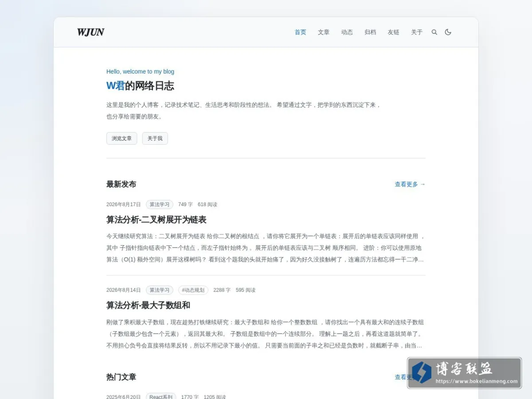
Task: Open article 算法分析-二叉树展开为链表
Action: click(x=156, y=219)
